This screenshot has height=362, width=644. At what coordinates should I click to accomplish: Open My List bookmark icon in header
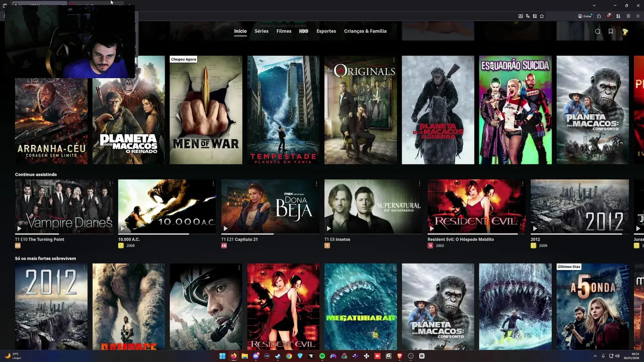[x=611, y=32]
